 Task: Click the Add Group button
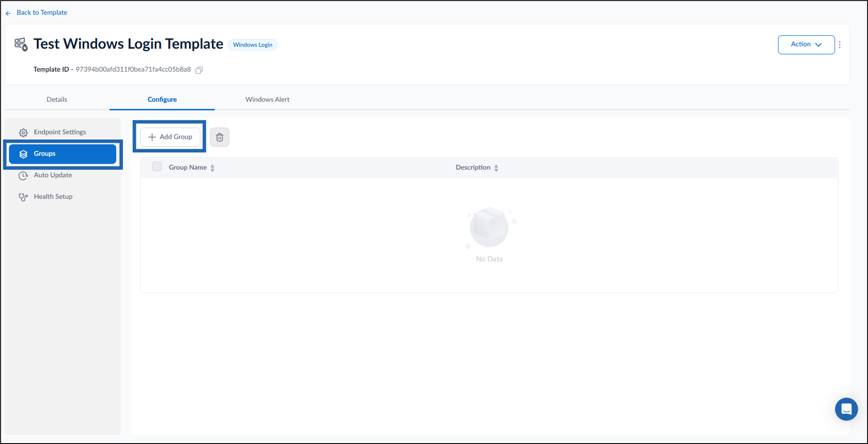170,137
